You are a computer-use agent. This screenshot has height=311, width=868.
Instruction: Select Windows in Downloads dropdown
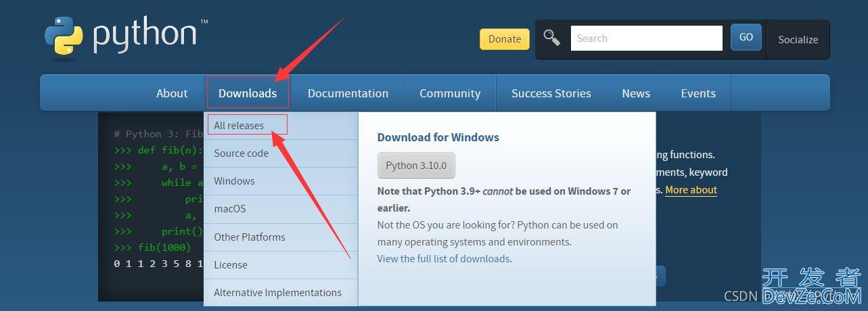point(281,181)
